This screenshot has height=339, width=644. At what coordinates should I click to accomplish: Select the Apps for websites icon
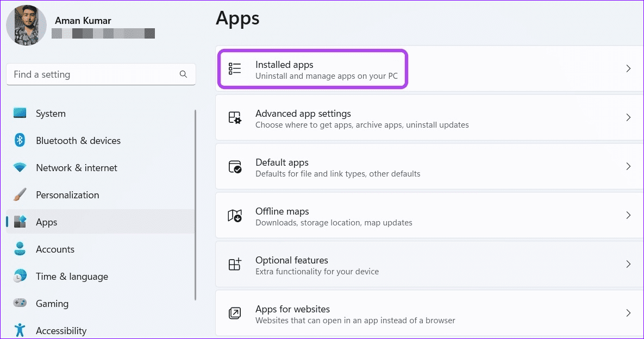[235, 313]
